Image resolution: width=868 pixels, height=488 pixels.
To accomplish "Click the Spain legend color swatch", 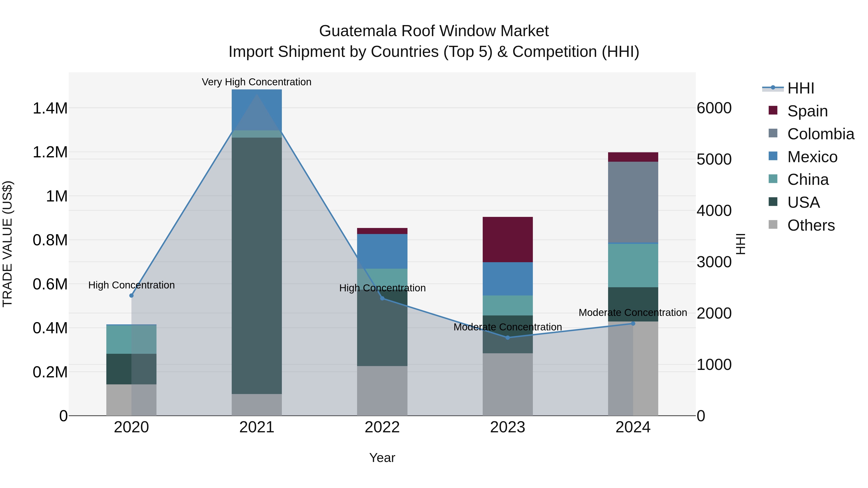I will click(773, 110).
